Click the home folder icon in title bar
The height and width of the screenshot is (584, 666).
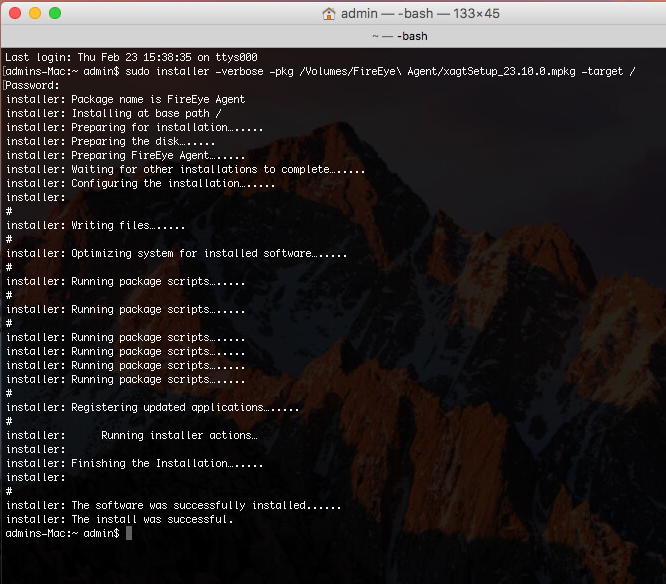(328, 14)
